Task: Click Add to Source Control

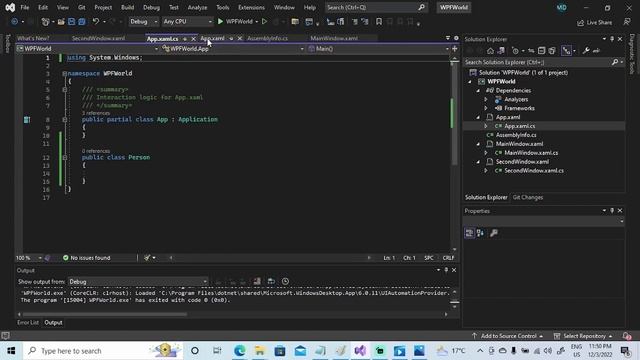Action: point(508,336)
